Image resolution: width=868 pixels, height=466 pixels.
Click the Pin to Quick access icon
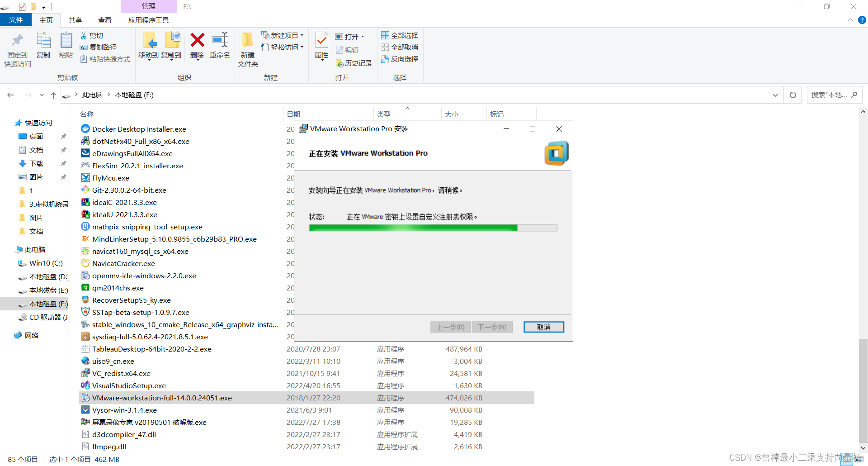point(17,40)
